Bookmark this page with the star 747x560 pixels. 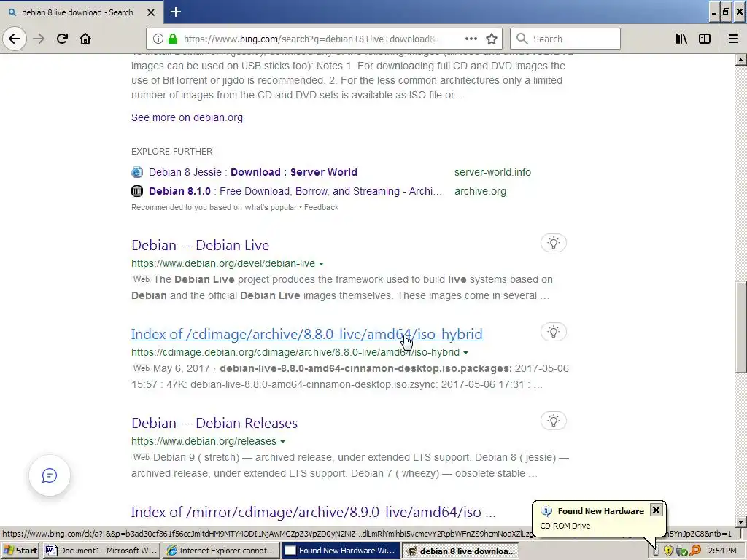click(x=492, y=39)
